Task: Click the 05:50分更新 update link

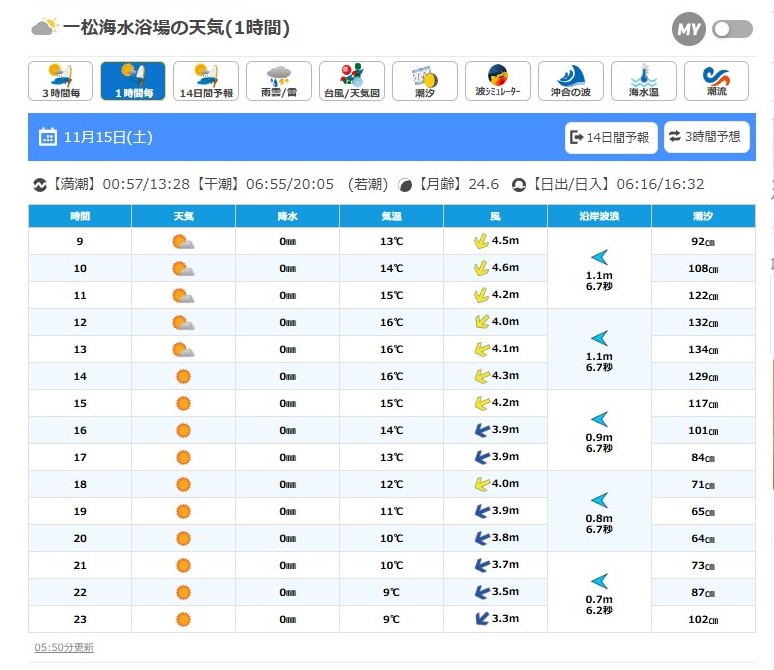Action: 64,648
